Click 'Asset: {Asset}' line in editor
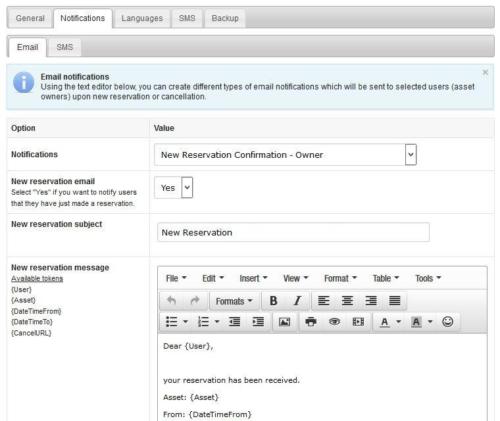500x421 pixels. coord(191,397)
